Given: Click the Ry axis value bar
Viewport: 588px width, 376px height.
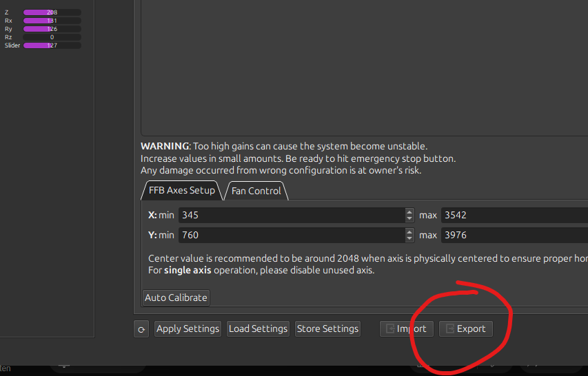Looking at the screenshot, I should pos(52,29).
